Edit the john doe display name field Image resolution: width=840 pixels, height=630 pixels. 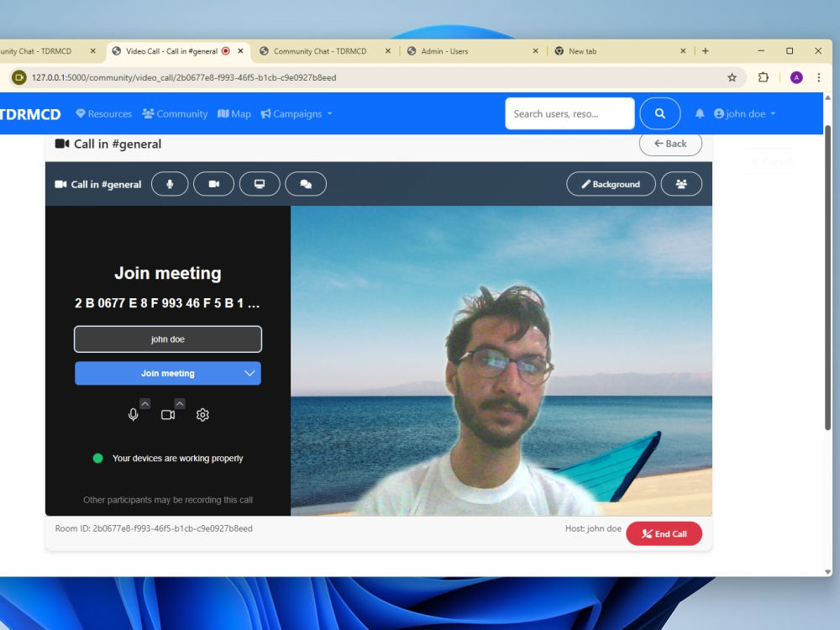pyautogui.click(x=168, y=339)
